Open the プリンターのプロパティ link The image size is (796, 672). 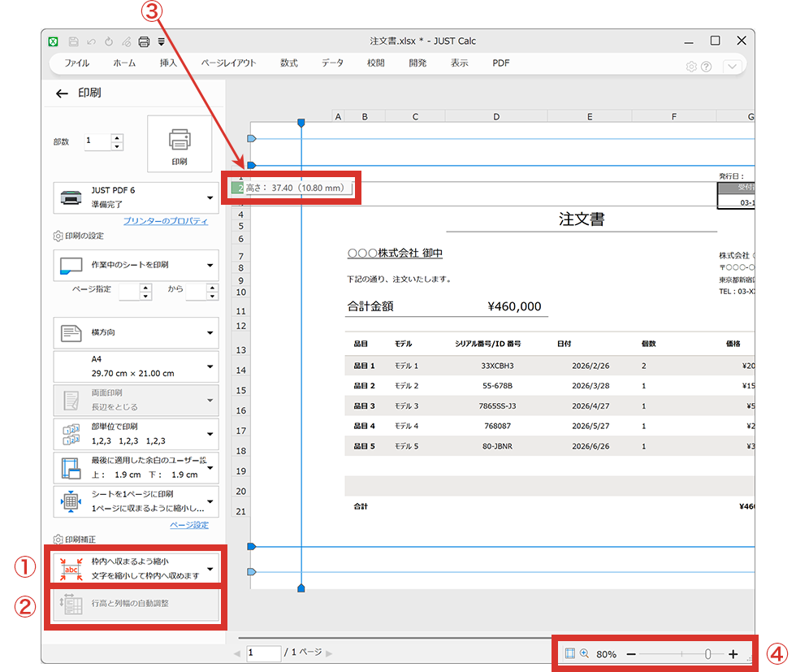pos(166,221)
